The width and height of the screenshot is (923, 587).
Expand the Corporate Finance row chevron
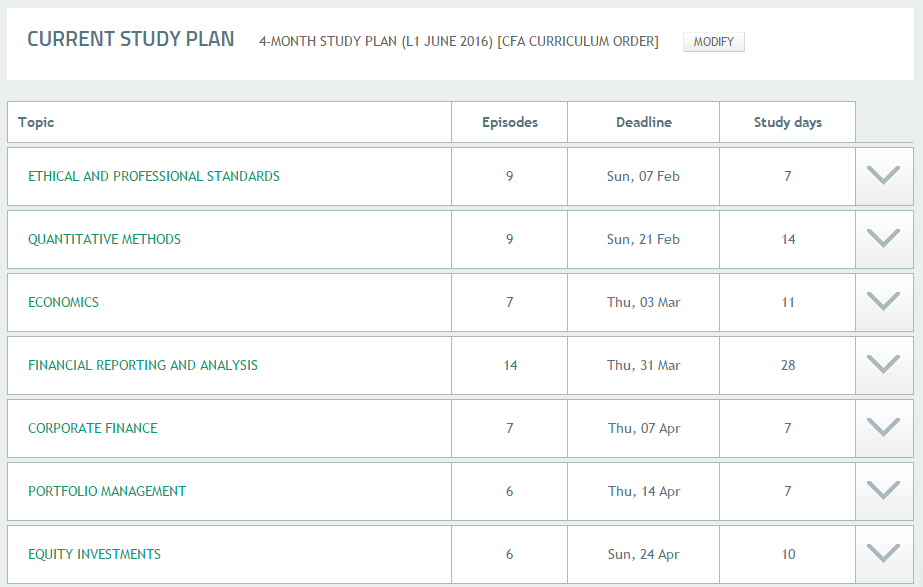(884, 428)
